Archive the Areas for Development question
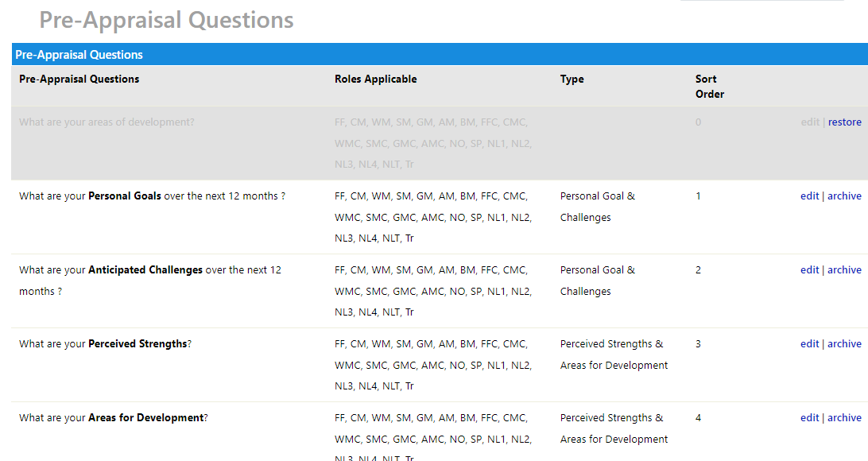The image size is (868, 461). click(x=844, y=418)
